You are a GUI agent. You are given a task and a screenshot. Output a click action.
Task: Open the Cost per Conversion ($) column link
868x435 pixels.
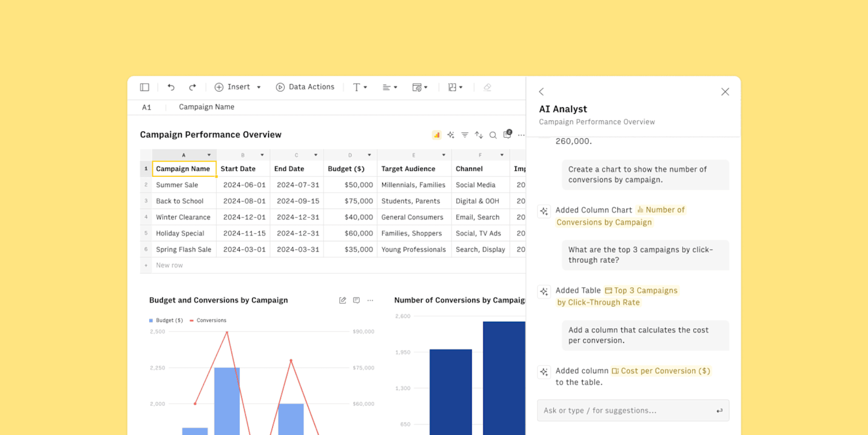pos(661,371)
